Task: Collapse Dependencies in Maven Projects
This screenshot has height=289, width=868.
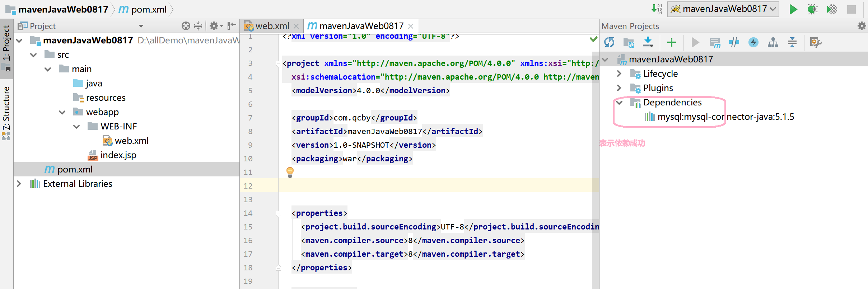Action: [619, 103]
